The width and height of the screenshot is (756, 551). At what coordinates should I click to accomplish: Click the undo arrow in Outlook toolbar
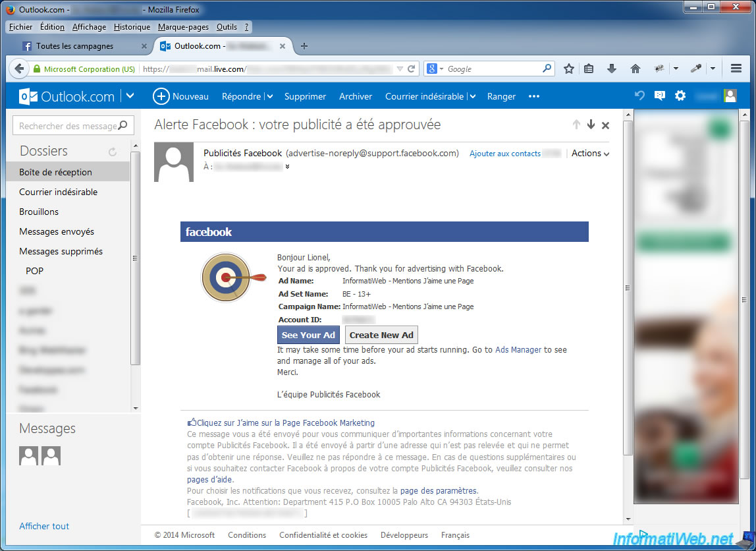pyautogui.click(x=640, y=96)
